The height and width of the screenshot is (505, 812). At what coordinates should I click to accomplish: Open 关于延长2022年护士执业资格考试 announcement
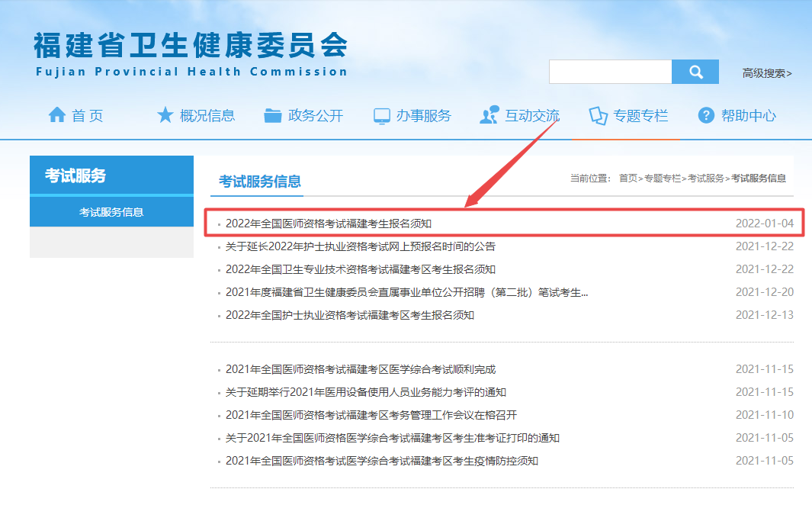pos(360,246)
